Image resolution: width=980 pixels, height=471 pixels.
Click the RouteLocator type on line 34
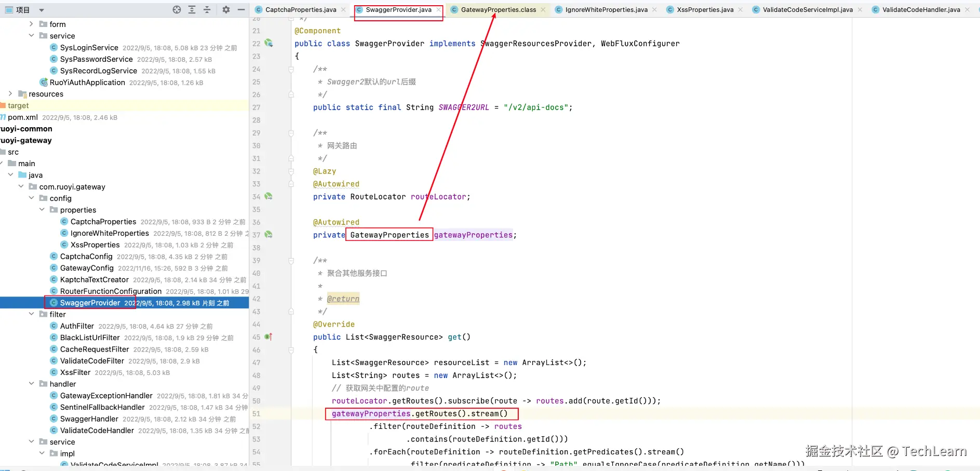pos(378,197)
